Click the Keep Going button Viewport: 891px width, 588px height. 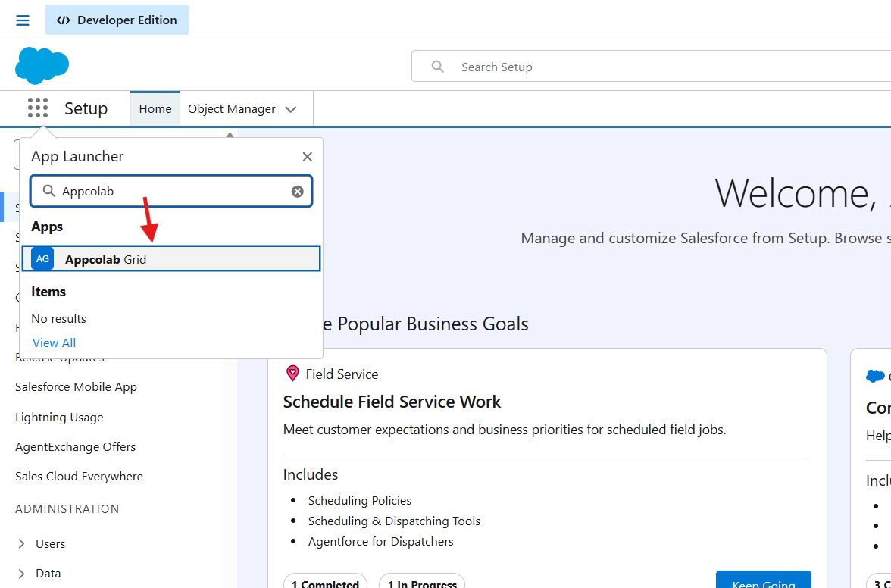(763, 580)
